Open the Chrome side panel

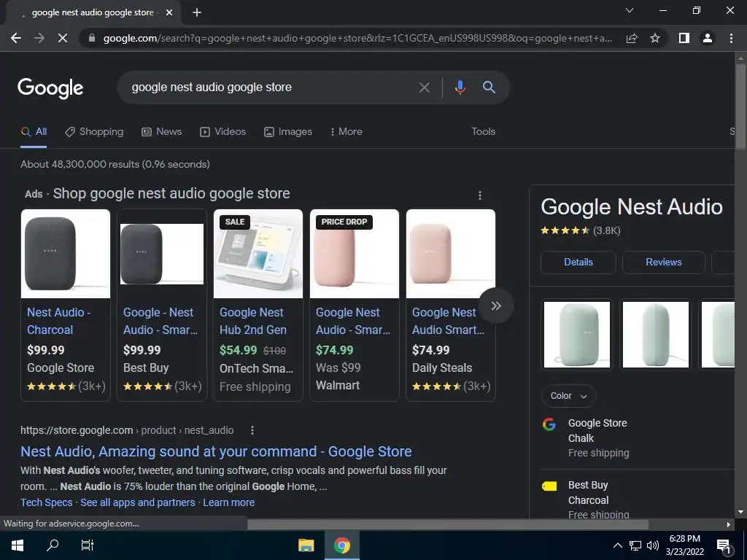click(684, 38)
